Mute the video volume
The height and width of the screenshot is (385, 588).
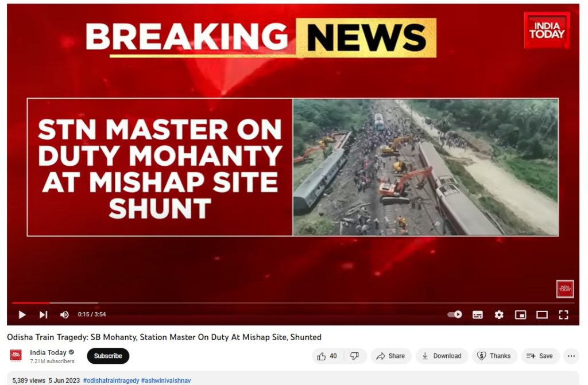[x=64, y=314]
